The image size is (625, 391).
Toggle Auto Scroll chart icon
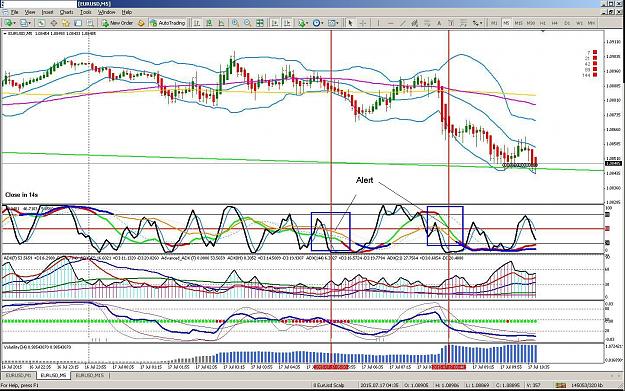click(275, 23)
